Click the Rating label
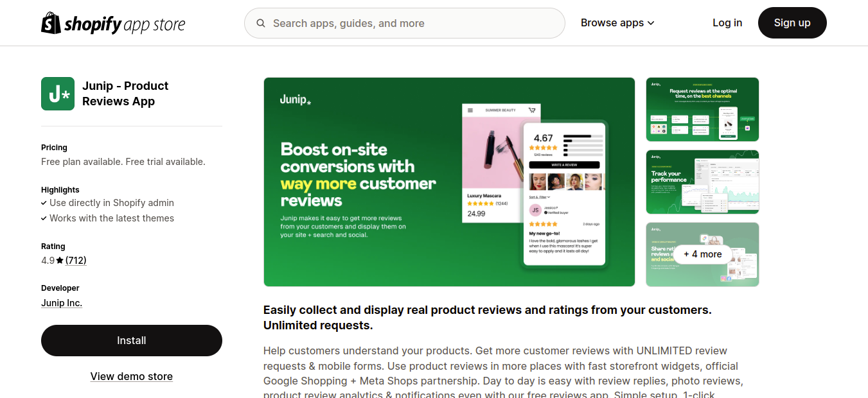Screen dimensions: 868x398 (53, 247)
